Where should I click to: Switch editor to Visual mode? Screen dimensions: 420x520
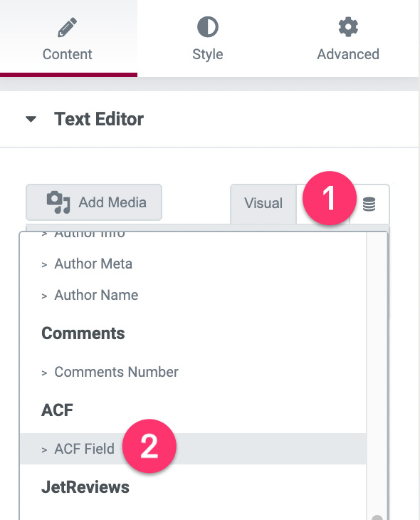coord(263,203)
